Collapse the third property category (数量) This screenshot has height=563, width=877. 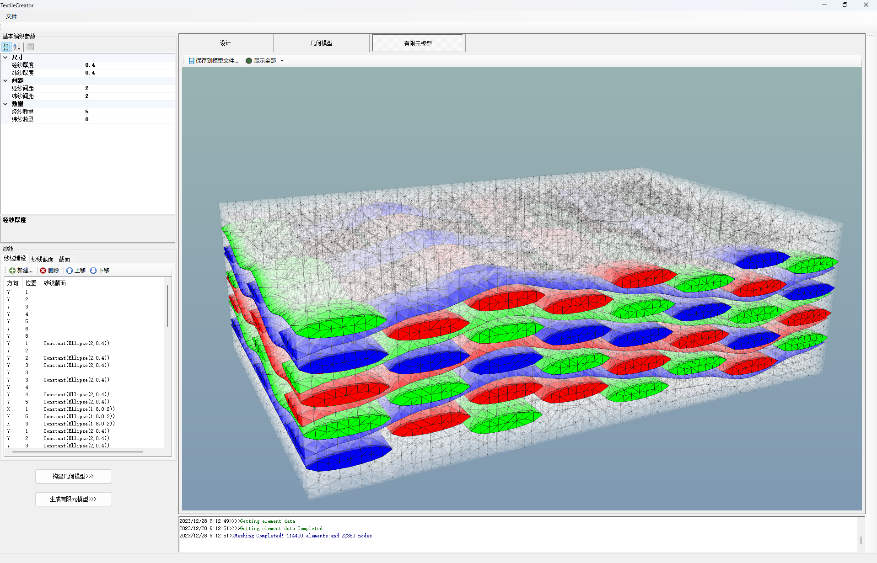5,103
